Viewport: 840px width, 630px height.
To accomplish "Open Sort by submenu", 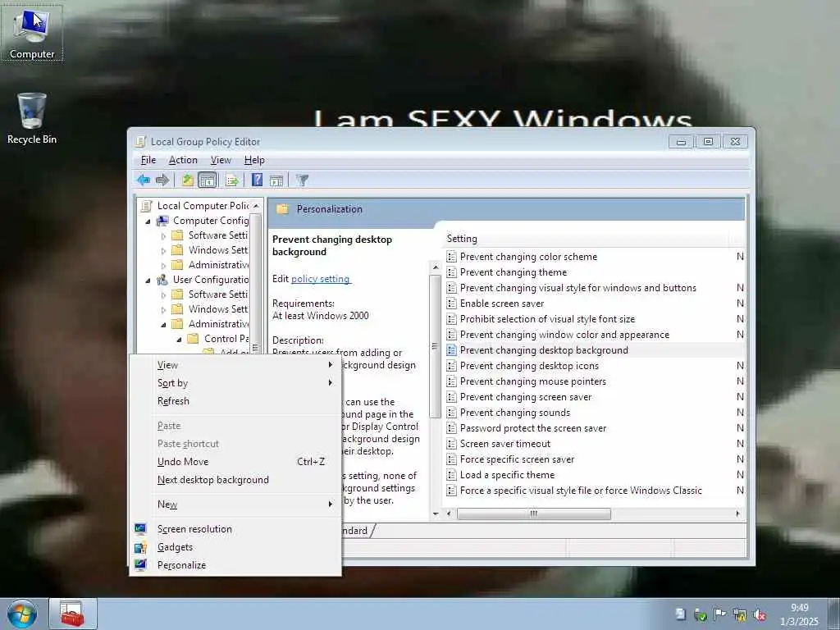I will (235, 383).
